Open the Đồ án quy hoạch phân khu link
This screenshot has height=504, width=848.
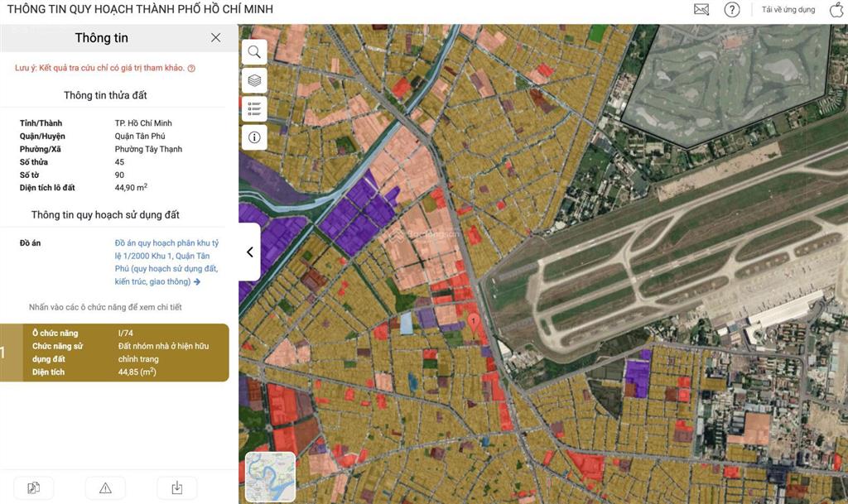[166, 262]
